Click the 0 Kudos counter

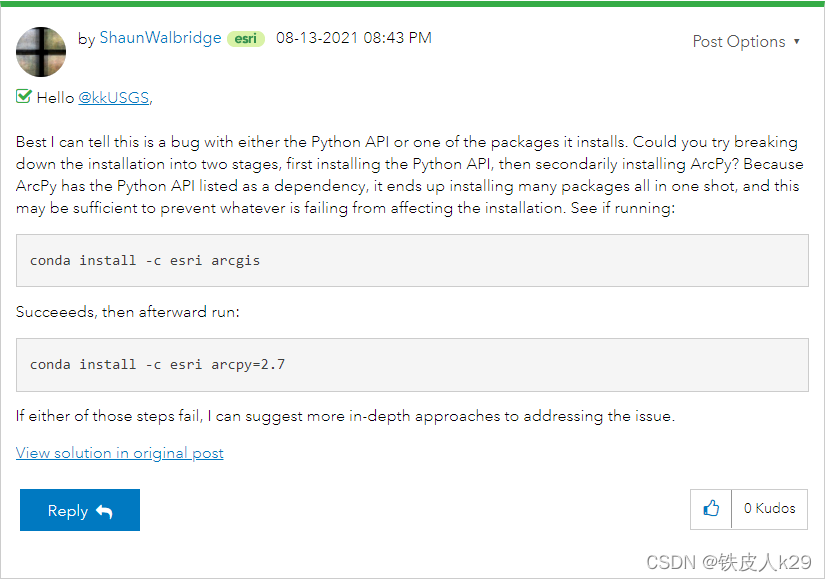tap(769, 509)
